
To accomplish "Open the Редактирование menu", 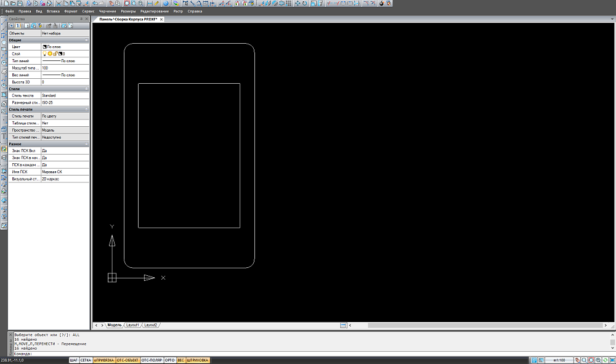I will tap(155, 11).
